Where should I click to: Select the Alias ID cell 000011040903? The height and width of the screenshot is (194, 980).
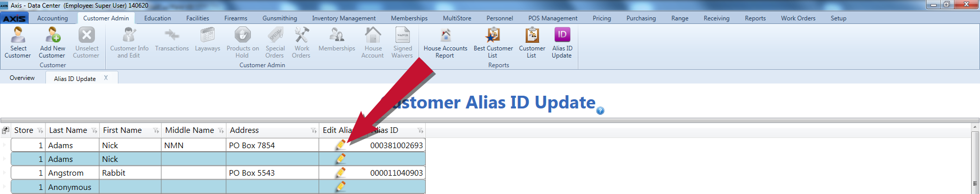tap(397, 173)
